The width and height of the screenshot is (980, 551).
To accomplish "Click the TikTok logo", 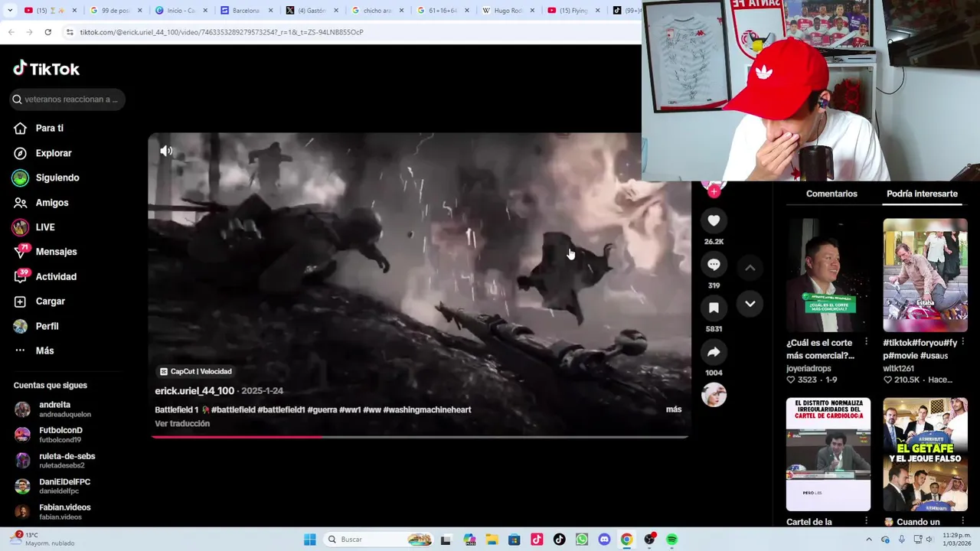I will [46, 69].
